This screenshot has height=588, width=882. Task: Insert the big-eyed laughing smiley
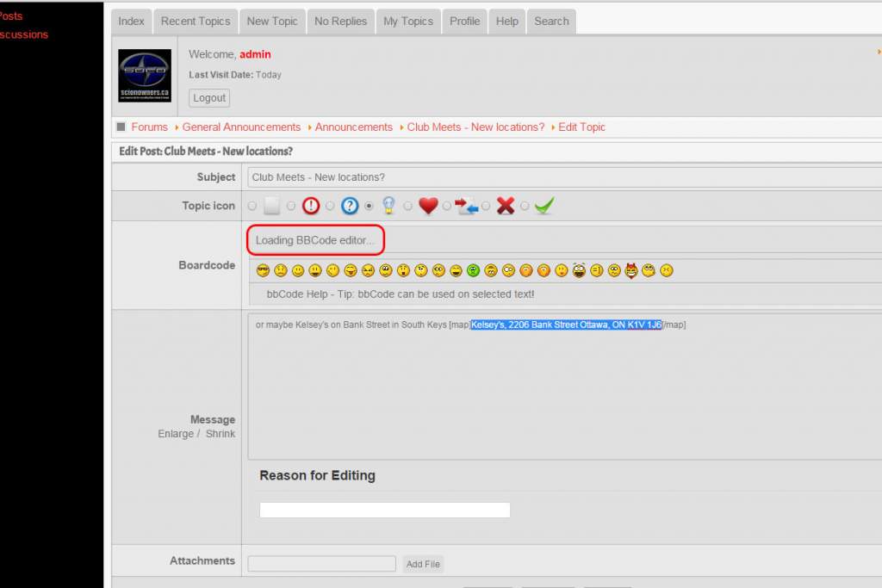[x=579, y=271]
